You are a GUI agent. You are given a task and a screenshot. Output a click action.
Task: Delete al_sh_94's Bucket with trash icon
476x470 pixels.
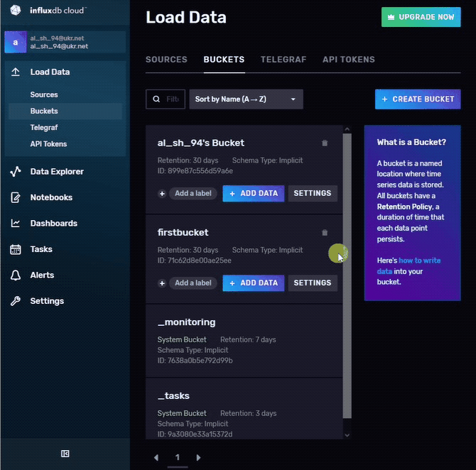pos(325,143)
